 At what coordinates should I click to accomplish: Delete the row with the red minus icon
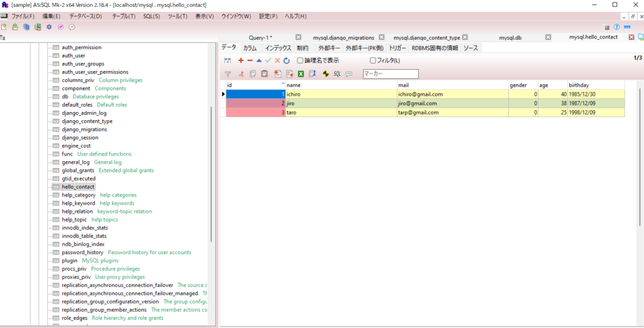coord(250,60)
